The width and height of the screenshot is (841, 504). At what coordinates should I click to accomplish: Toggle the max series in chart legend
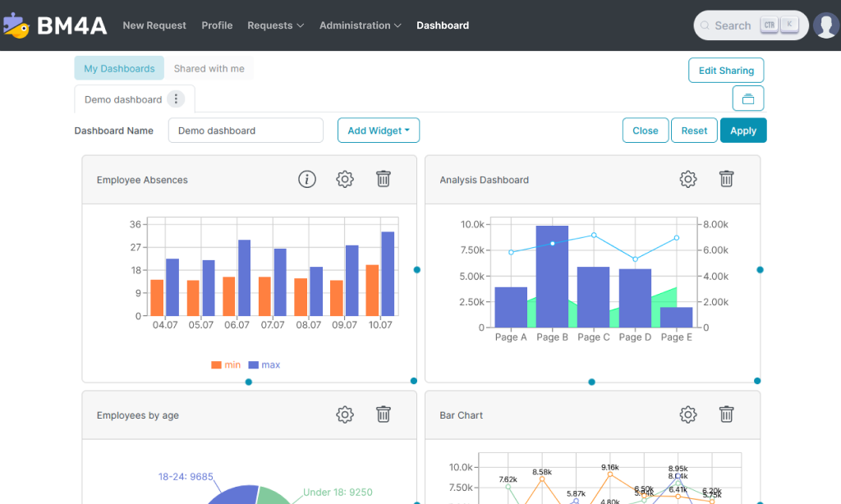[x=264, y=364]
